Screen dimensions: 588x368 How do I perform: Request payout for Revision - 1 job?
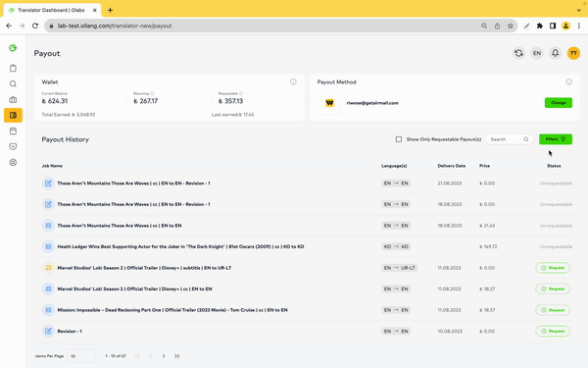(x=553, y=332)
